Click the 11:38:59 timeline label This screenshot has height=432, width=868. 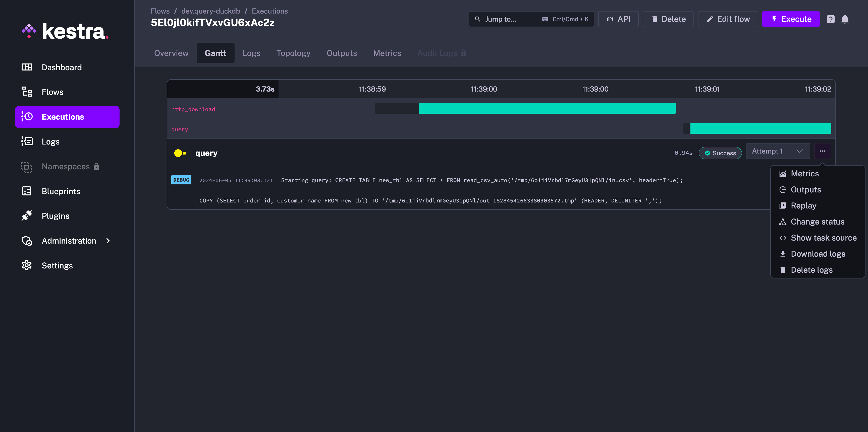point(372,89)
